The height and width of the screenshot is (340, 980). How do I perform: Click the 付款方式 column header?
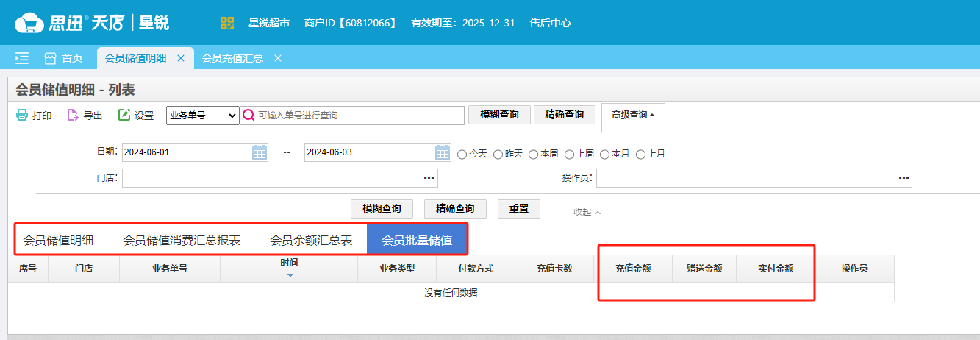point(476,269)
